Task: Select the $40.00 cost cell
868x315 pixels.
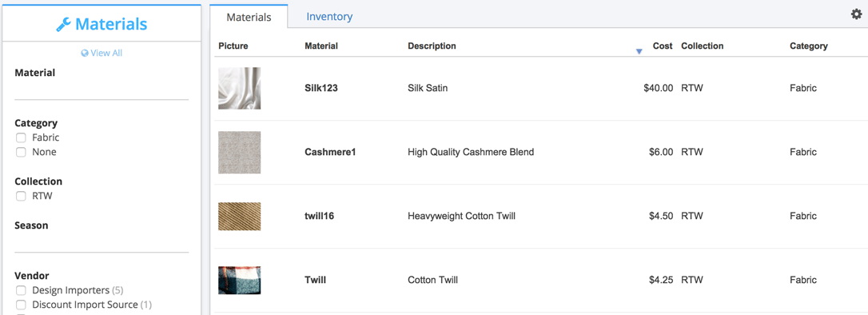Action: pyautogui.click(x=659, y=88)
